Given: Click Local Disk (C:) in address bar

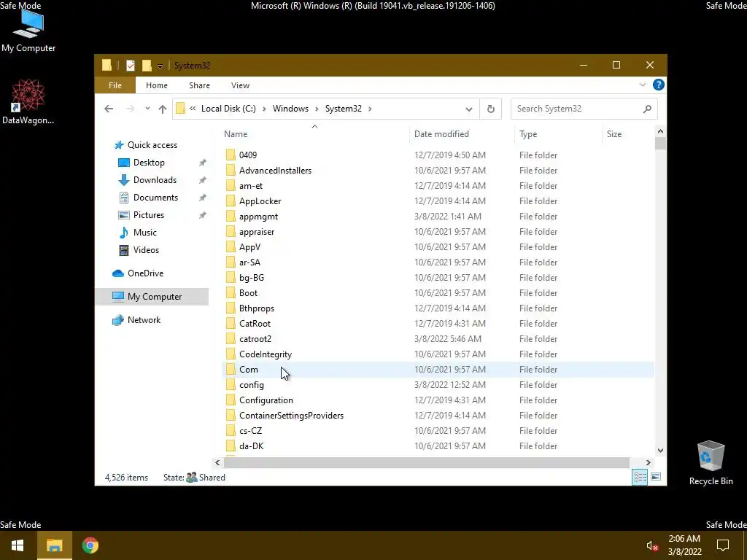Looking at the screenshot, I should click(228, 109).
